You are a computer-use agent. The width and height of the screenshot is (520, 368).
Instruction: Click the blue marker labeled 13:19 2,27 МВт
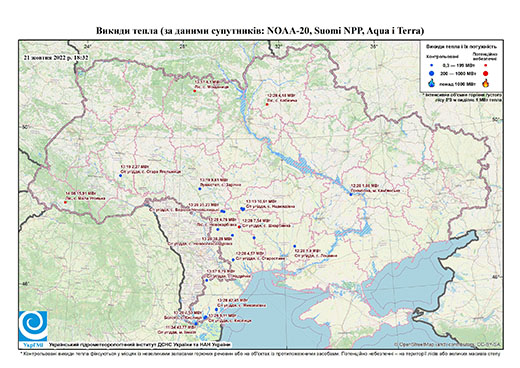point(120,176)
